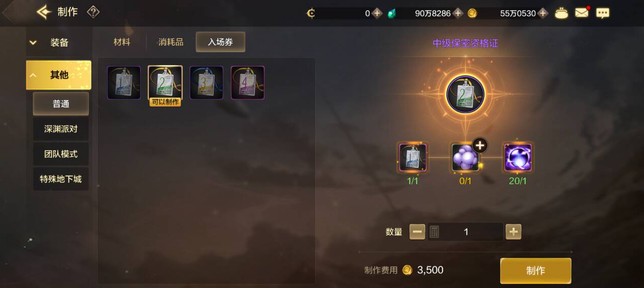
Task: Select the level 1 certificate item
Action: point(124,83)
